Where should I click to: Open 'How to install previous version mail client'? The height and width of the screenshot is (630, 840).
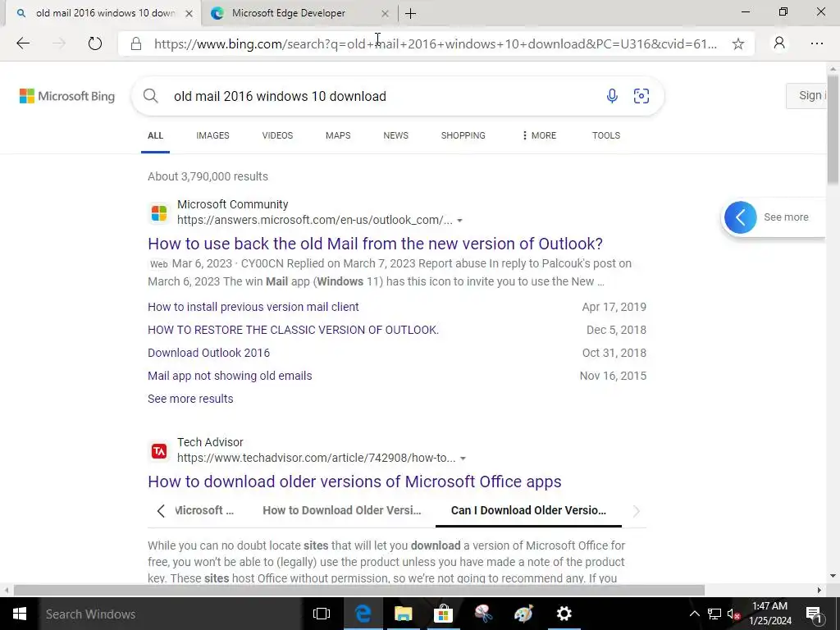pyautogui.click(x=253, y=307)
